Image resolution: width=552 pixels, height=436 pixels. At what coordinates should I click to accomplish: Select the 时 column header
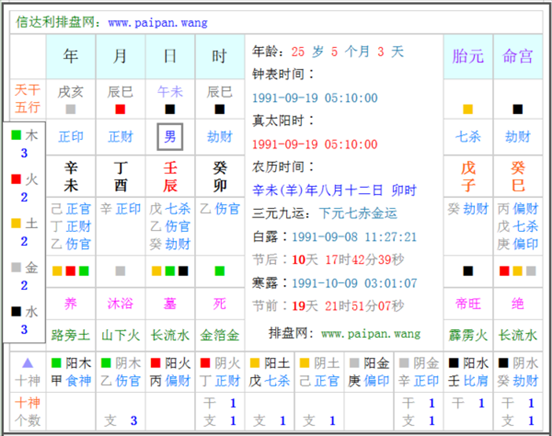point(220,56)
